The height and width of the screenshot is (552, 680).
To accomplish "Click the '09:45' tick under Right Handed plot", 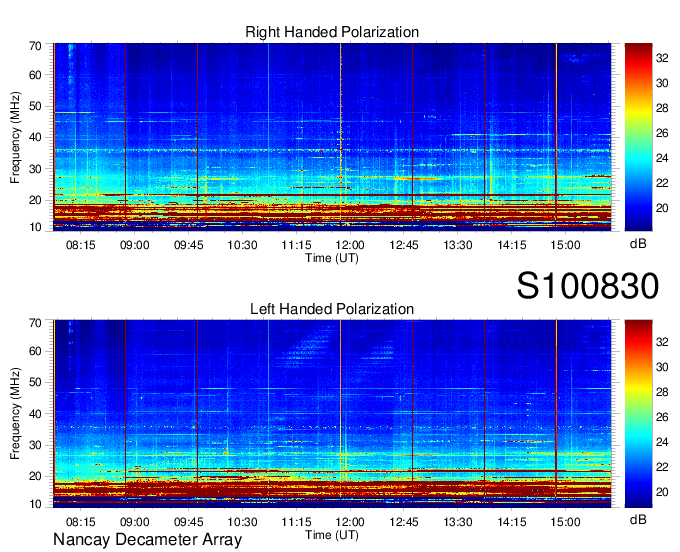I will (189, 245).
